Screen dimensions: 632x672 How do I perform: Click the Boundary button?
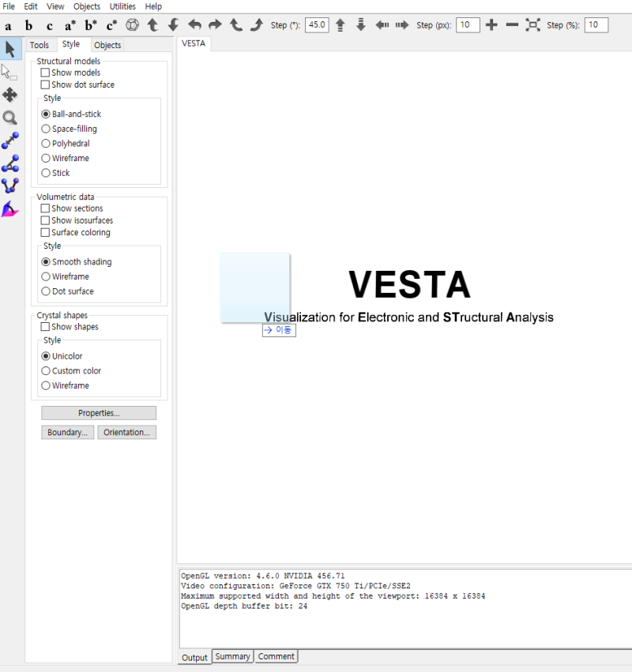(x=67, y=432)
